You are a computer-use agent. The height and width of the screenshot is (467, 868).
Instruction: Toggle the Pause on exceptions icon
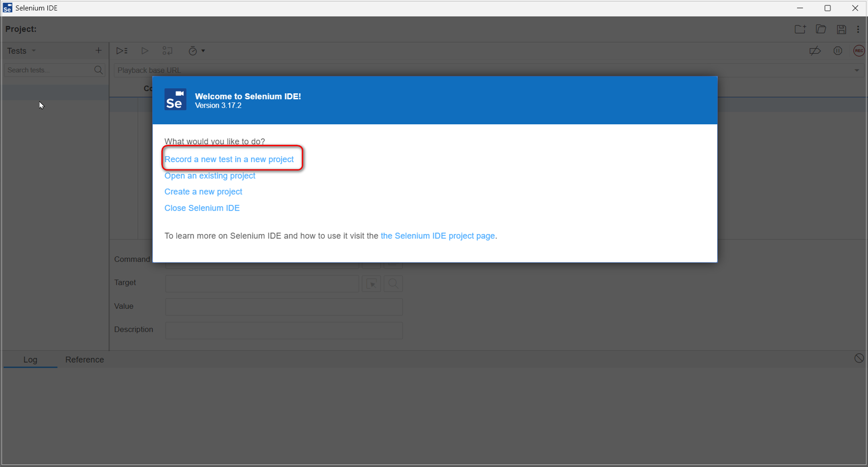pyautogui.click(x=838, y=51)
